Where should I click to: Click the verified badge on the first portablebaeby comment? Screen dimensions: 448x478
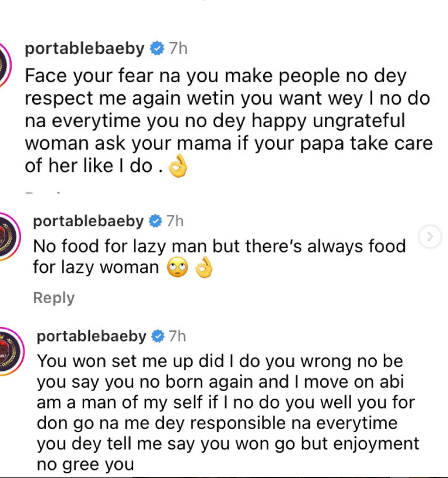(156, 49)
